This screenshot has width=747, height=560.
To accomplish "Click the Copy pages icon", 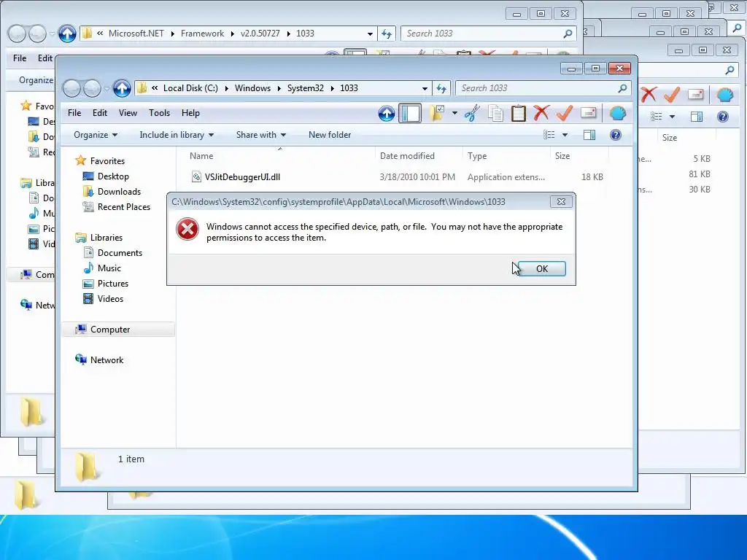I will (x=495, y=113).
